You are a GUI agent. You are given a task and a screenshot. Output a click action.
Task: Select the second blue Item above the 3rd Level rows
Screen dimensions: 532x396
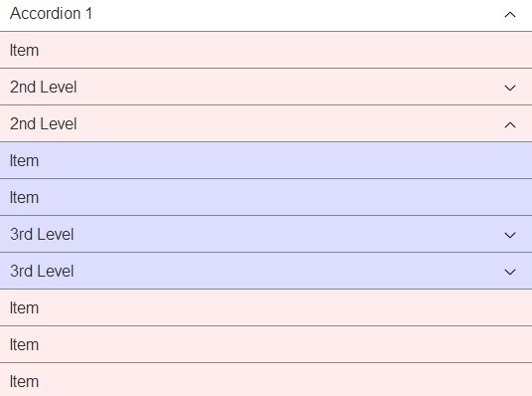pos(266,197)
